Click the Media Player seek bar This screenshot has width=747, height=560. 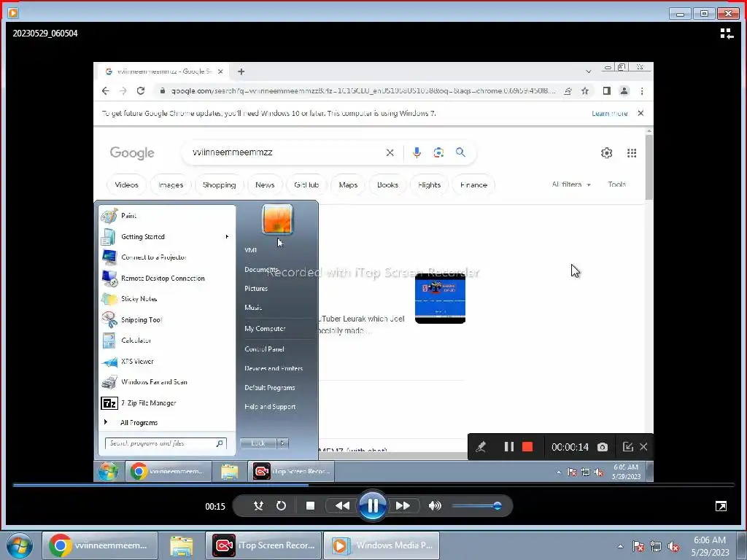tap(373, 485)
